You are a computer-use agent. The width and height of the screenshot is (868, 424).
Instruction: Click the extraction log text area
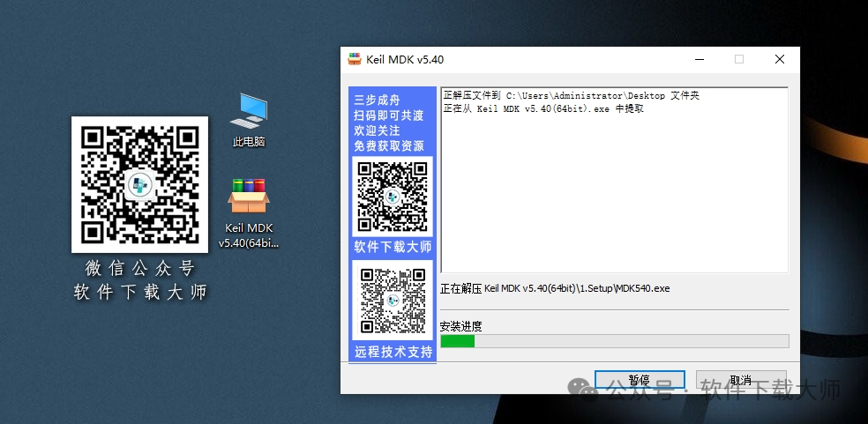tap(615, 180)
